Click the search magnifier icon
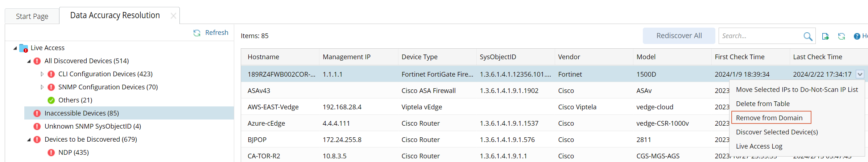 click(x=807, y=36)
